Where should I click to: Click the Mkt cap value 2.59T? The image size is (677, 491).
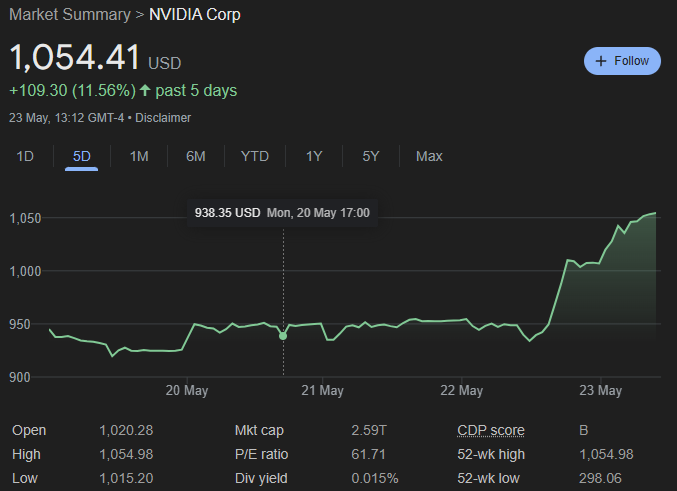(x=369, y=431)
